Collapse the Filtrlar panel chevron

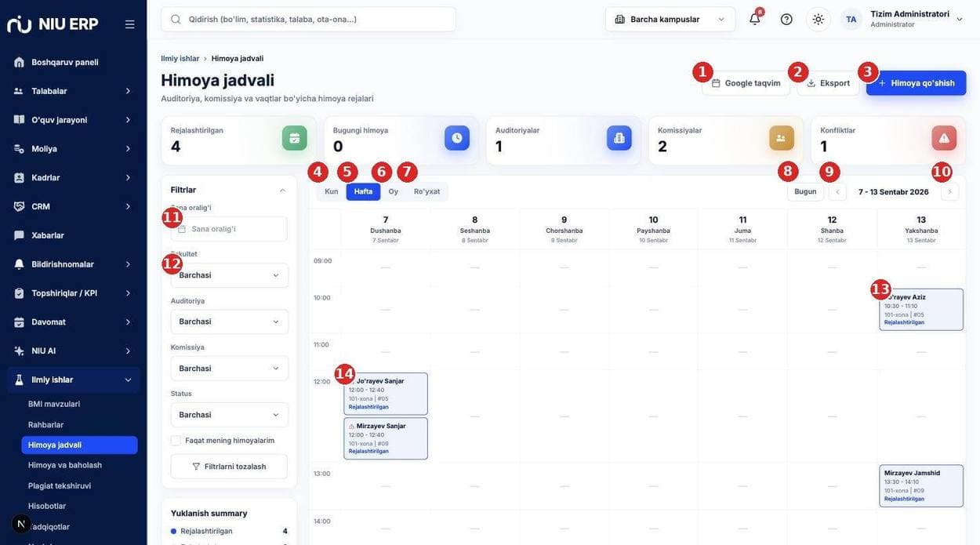[x=282, y=190]
